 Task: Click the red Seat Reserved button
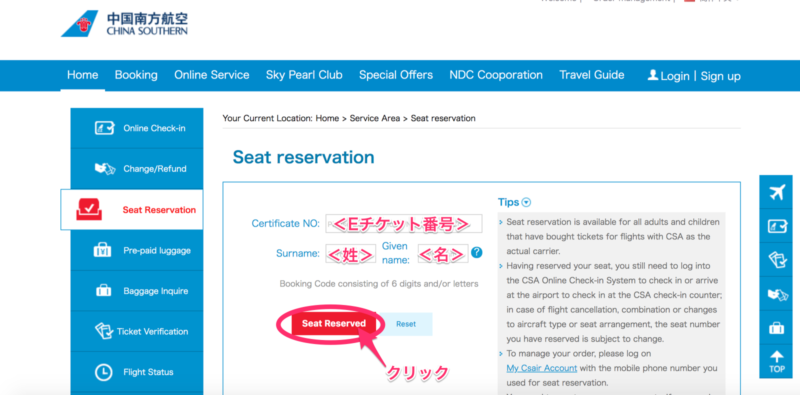pos(334,324)
